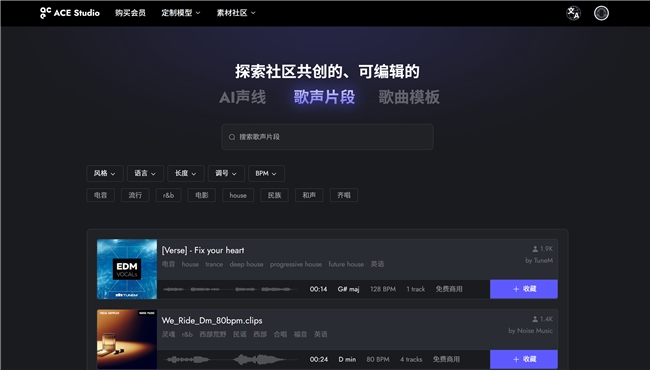This screenshot has width=650, height=370.
Task: Open the 风格 filter dropdown
Action: coord(105,174)
